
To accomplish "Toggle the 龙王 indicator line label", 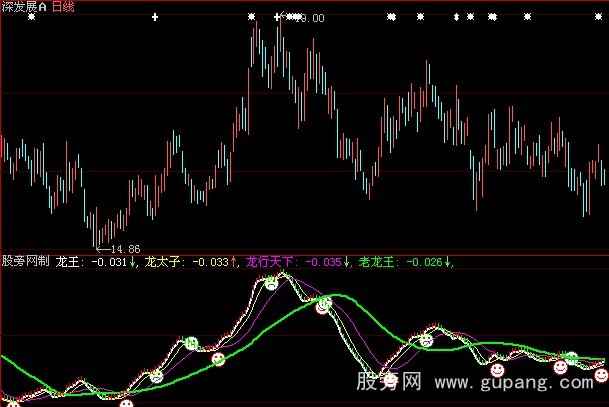I will (70, 263).
